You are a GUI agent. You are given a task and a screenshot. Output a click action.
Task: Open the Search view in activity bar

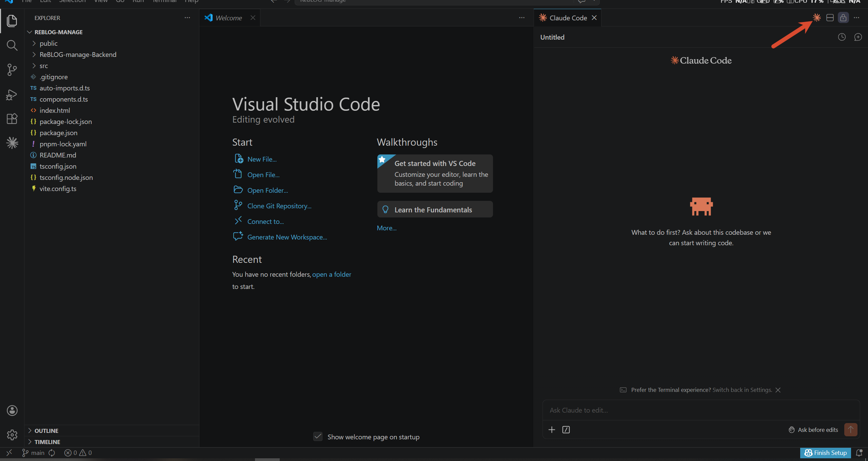tap(12, 45)
